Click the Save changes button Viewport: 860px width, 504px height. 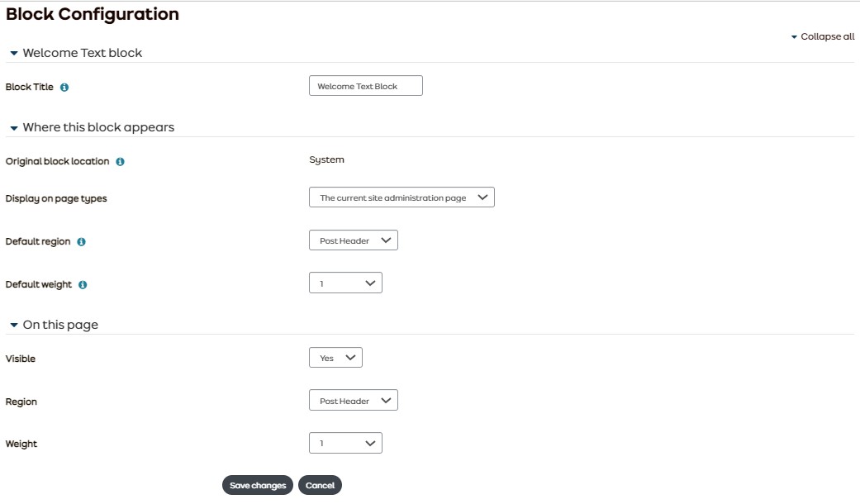click(x=258, y=486)
